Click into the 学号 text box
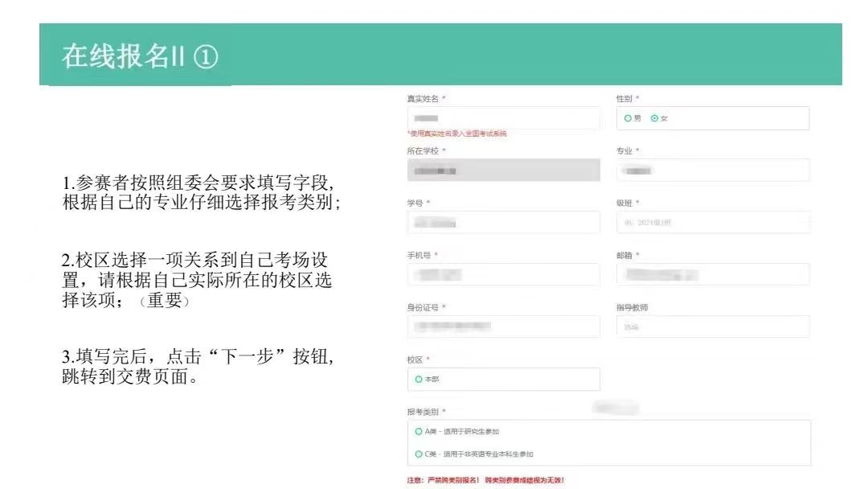Image resolution: width=868 pixels, height=489 pixels. click(x=503, y=222)
